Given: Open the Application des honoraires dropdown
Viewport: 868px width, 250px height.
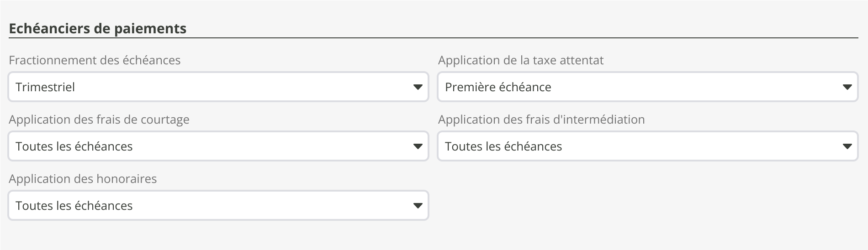Looking at the screenshot, I should (218, 205).
